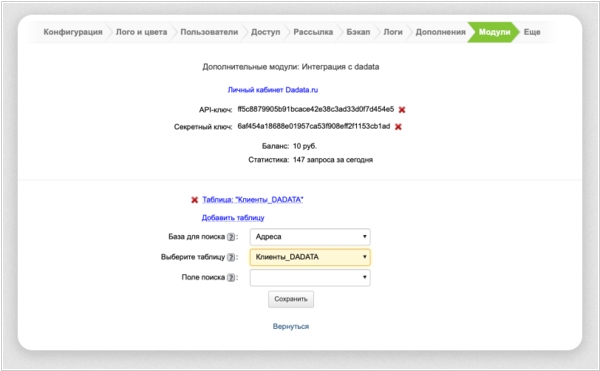600x371 pixels.
Task: Show help for Выберите таблицу
Action: tap(231, 257)
